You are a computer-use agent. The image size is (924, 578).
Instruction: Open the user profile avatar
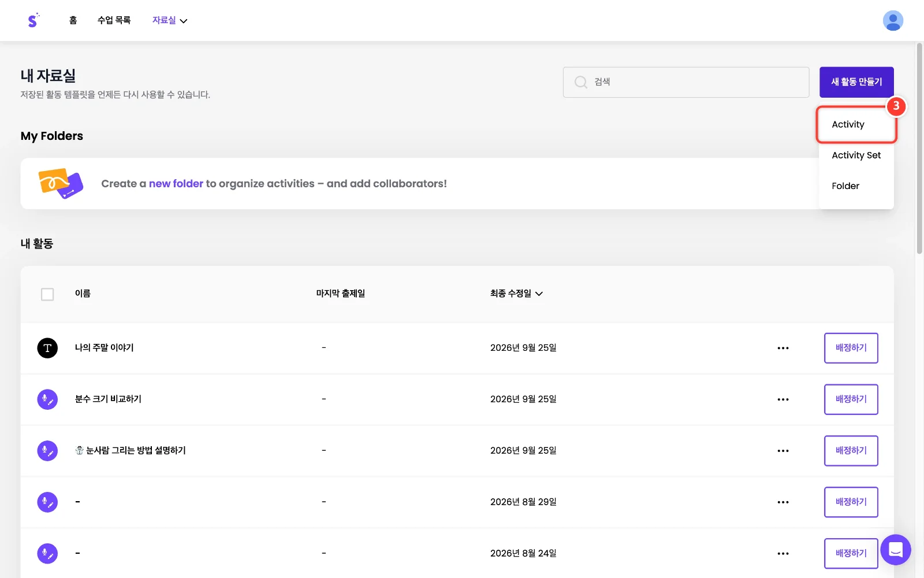tap(893, 20)
